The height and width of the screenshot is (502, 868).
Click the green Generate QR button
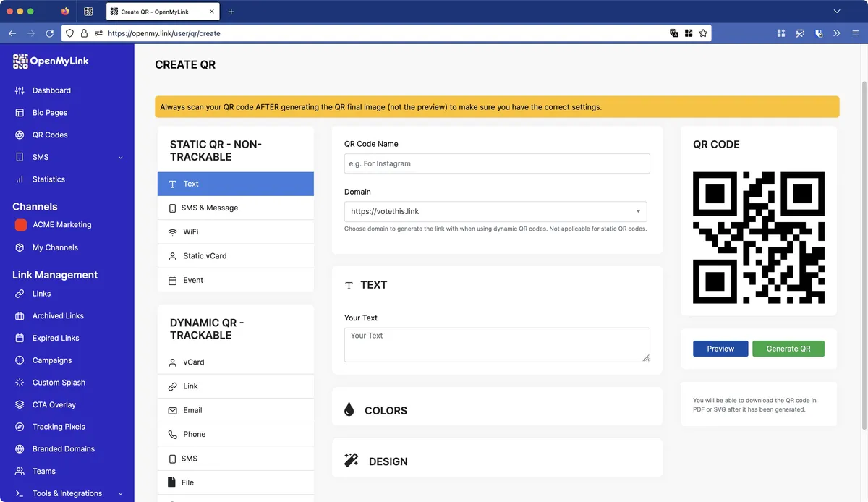click(788, 349)
